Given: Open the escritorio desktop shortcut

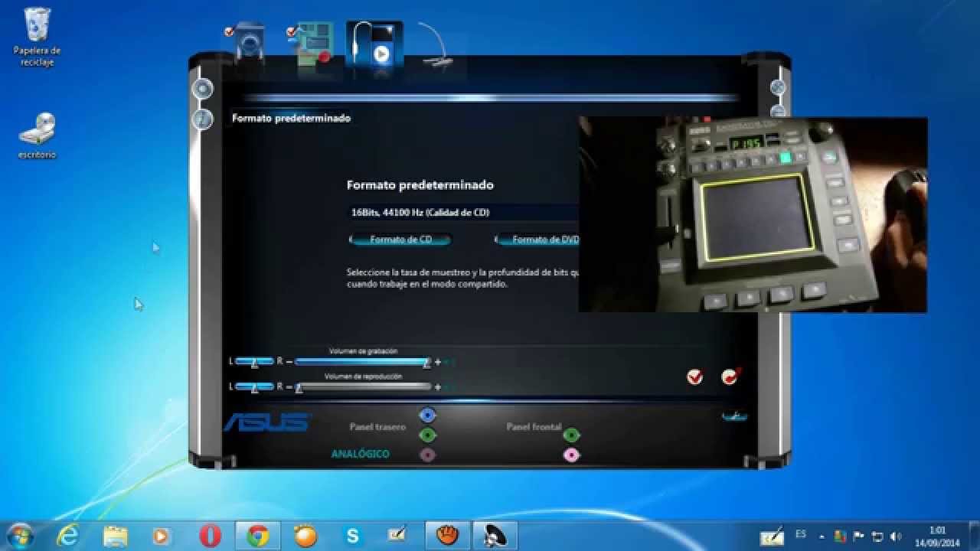Looking at the screenshot, I should pyautogui.click(x=37, y=136).
